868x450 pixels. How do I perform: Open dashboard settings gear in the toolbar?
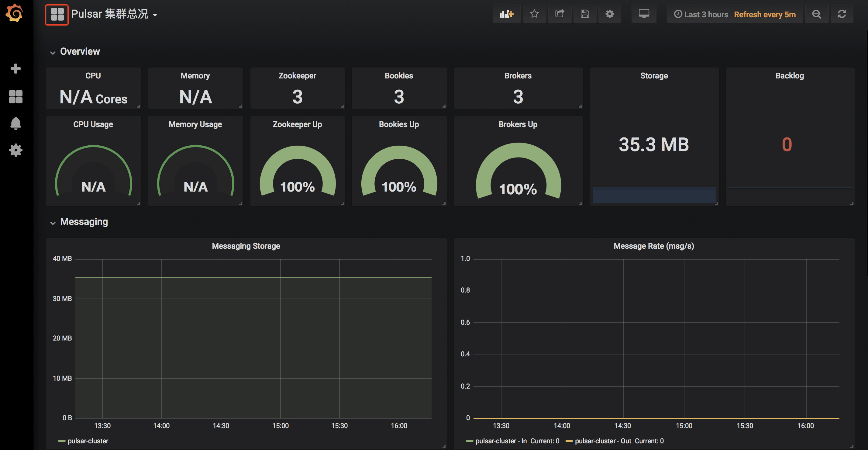coord(610,14)
